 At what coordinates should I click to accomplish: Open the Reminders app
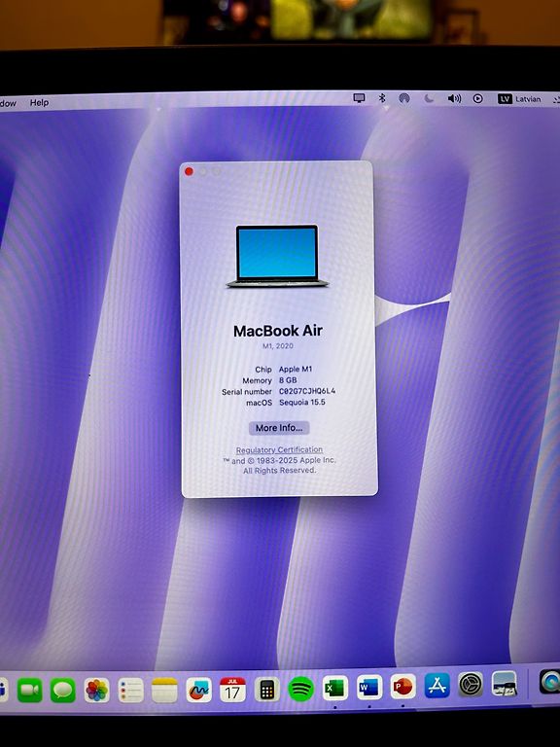coord(130,690)
